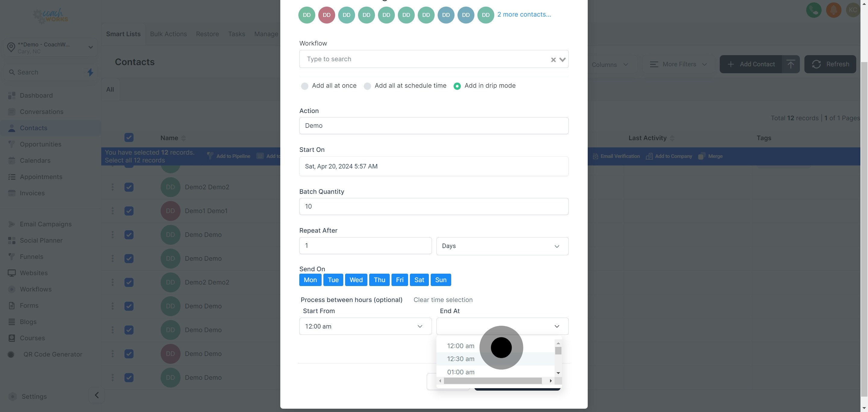Select the Add all at once radio
Image resolution: width=868 pixels, height=412 pixels.
tap(305, 86)
